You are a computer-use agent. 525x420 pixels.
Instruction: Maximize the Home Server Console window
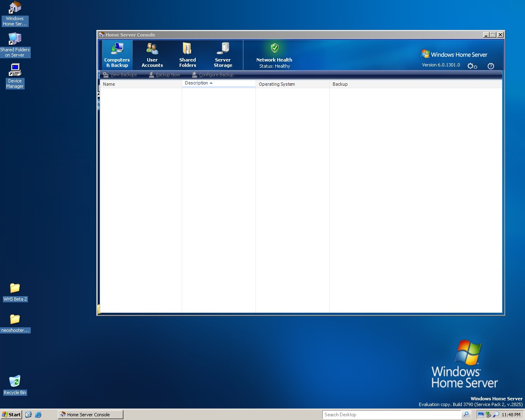[x=493, y=35]
